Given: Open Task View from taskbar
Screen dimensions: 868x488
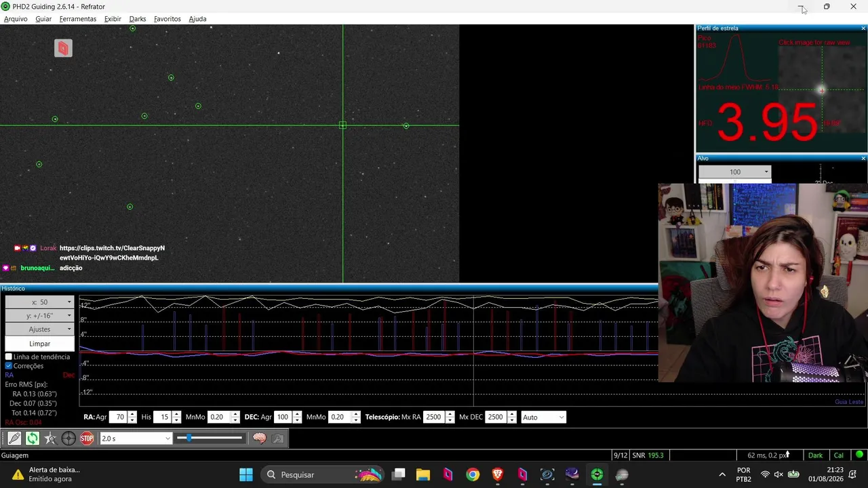Looking at the screenshot, I should point(399,474).
